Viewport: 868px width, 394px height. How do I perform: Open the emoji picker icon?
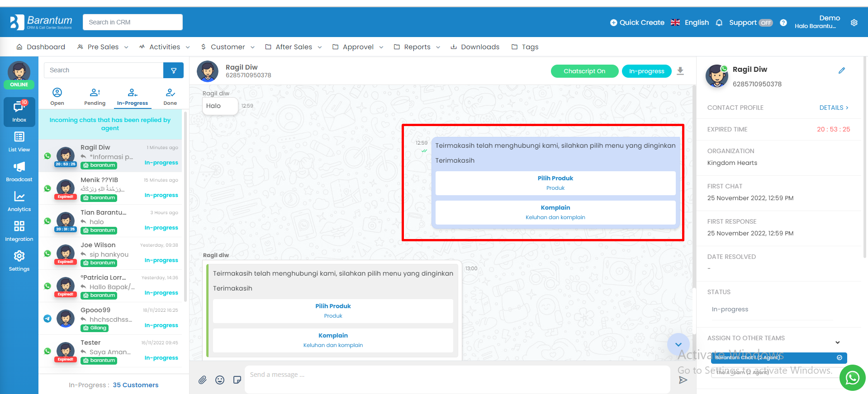click(x=220, y=380)
